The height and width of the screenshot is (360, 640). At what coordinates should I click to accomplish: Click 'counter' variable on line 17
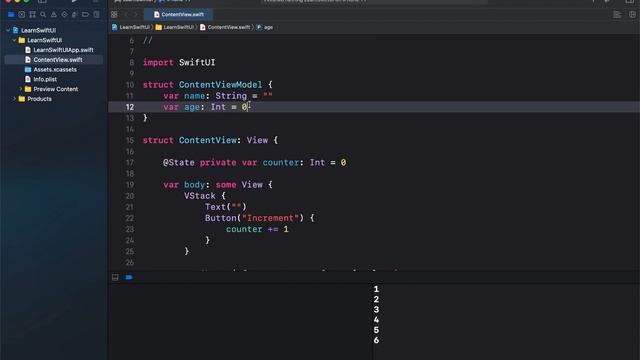point(281,162)
